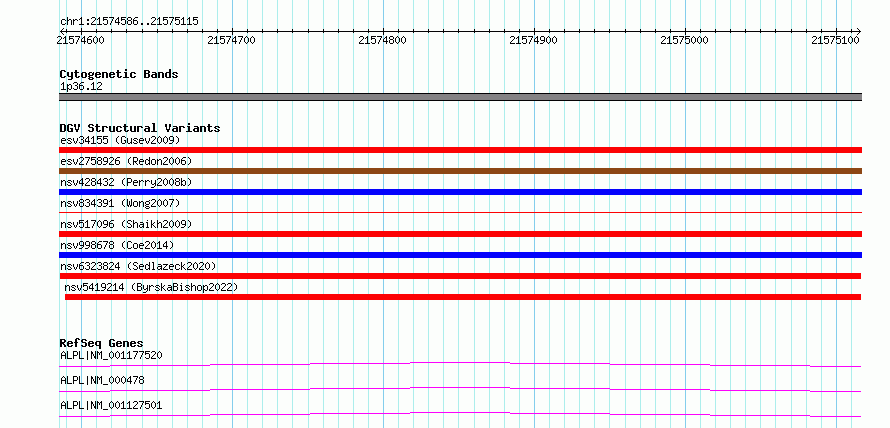Click the thin red nsv834391 variant line
The image size is (890, 428).
pos(460,212)
